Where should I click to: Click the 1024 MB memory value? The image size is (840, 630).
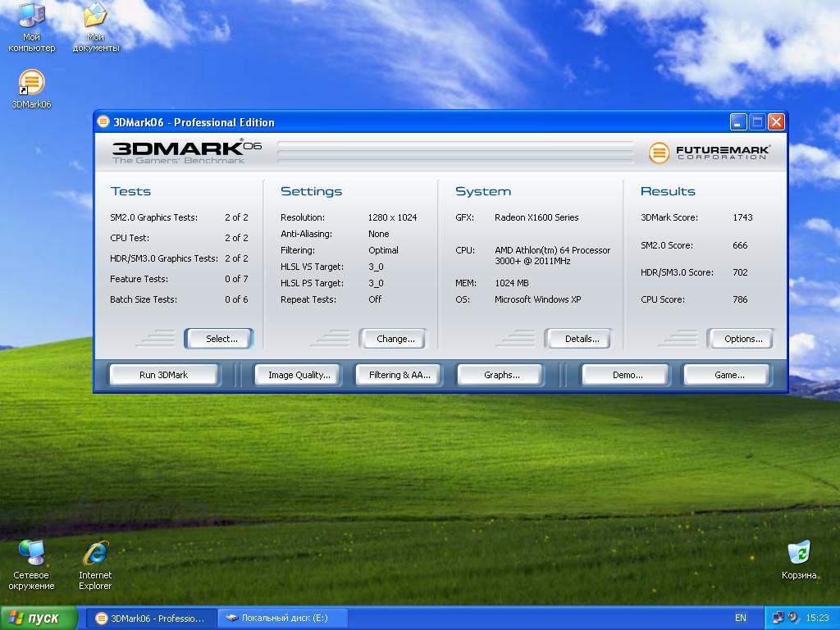[x=511, y=283]
